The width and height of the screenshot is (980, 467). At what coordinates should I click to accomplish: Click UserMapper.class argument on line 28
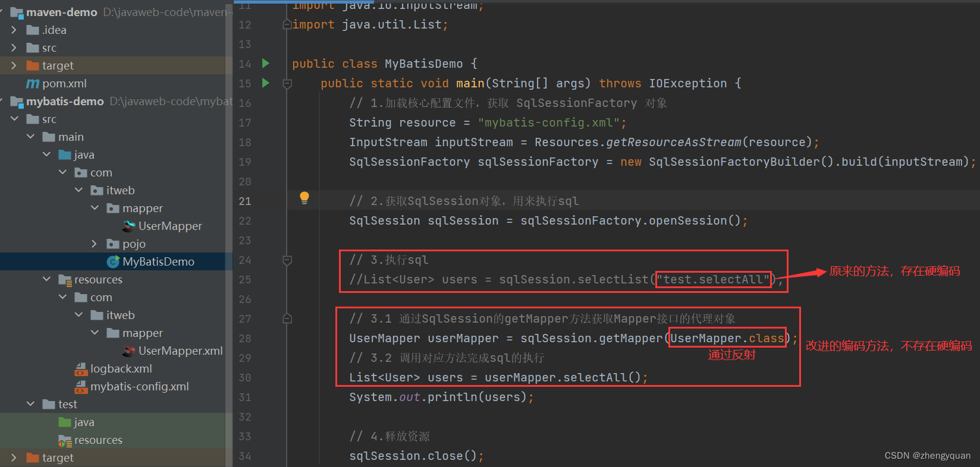[727, 338]
